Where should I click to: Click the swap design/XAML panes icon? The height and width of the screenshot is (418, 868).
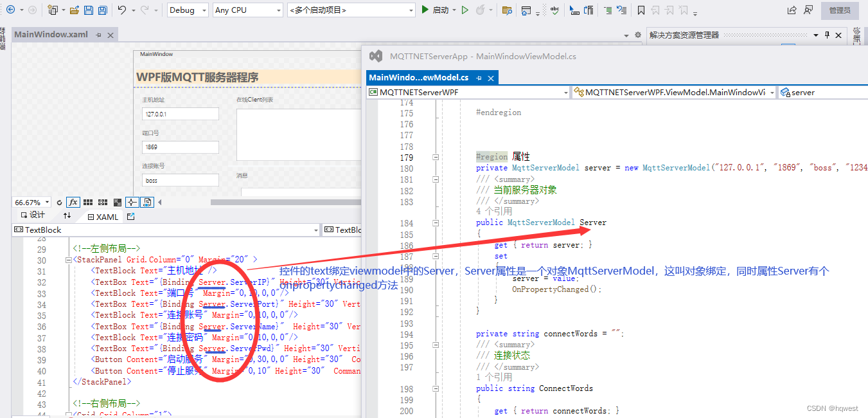click(x=67, y=215)
